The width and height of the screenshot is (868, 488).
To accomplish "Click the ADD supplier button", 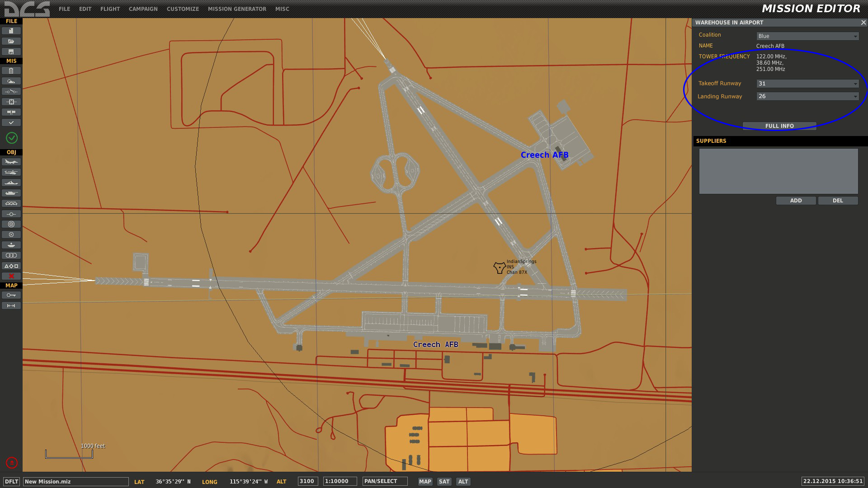I will click(796, 201).
